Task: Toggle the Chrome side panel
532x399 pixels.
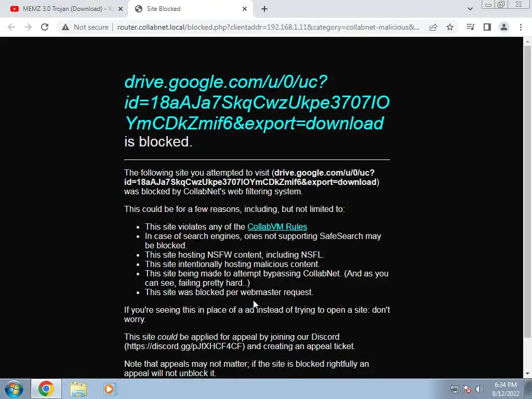Action: (487, 27)
